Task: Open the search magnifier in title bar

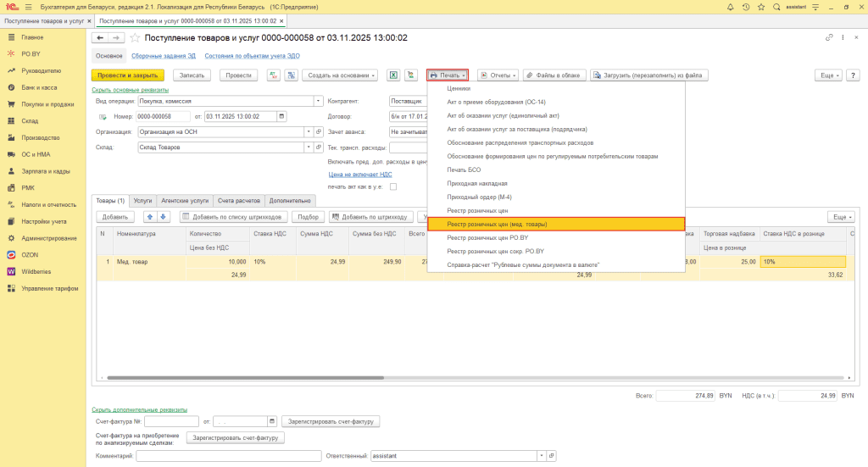Action: 777,7
